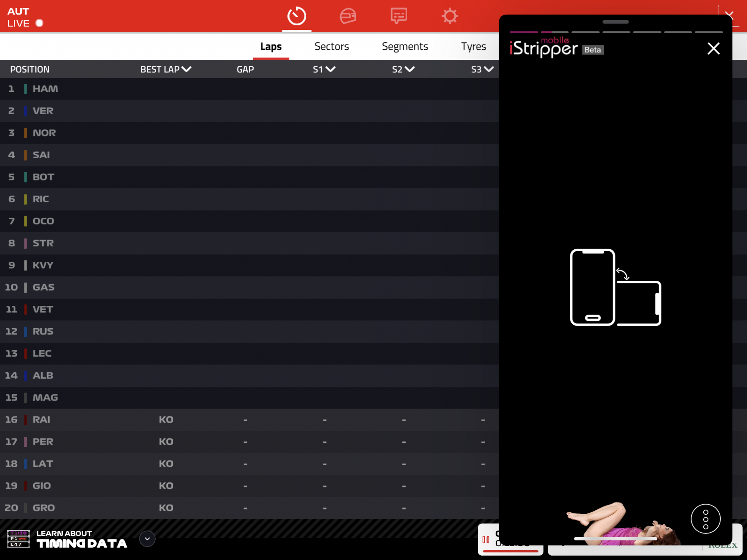Open the three-dot menu on overlay
This screenshot has height=560, width=747.
(706, 519)
